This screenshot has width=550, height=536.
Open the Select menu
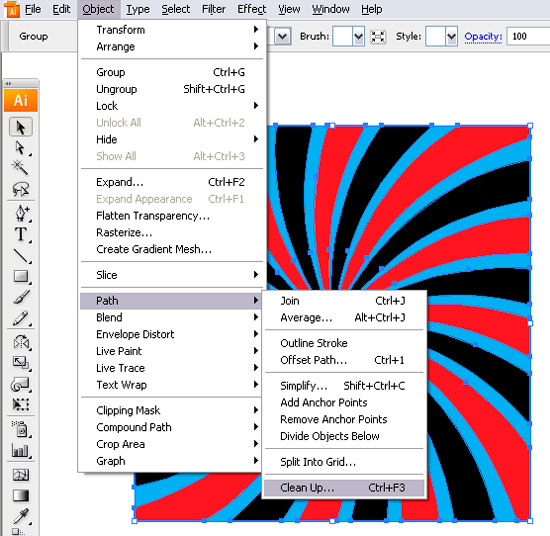(x=176, y=9)
